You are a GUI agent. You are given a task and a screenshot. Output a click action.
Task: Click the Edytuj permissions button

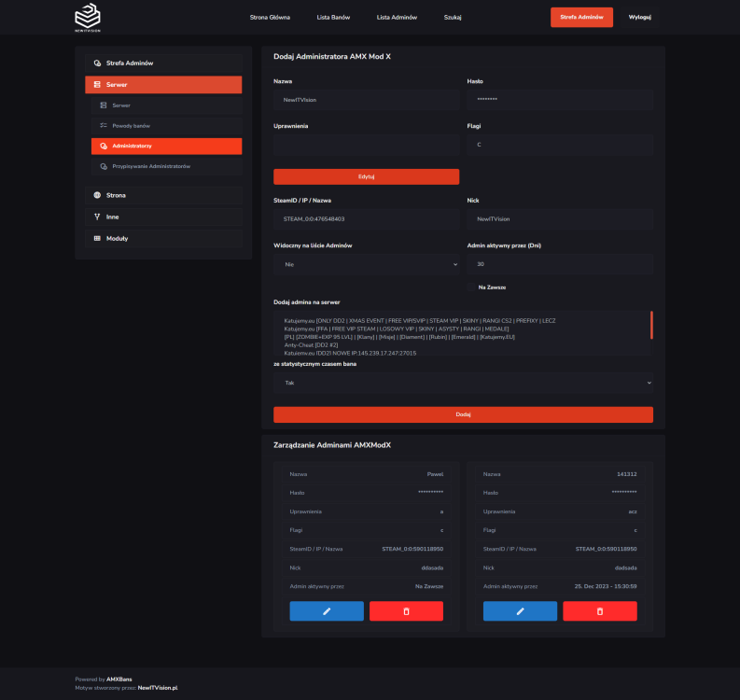tap(366, 176)
